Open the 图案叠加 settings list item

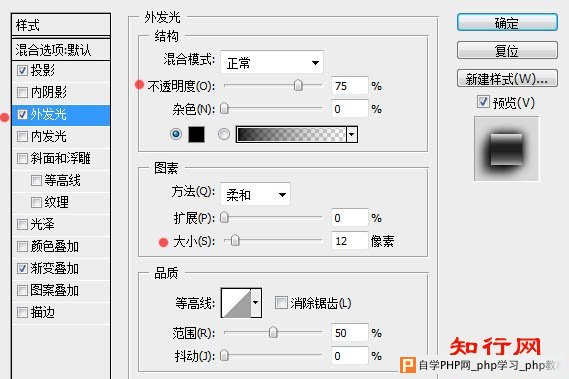[x=61, y=290]
